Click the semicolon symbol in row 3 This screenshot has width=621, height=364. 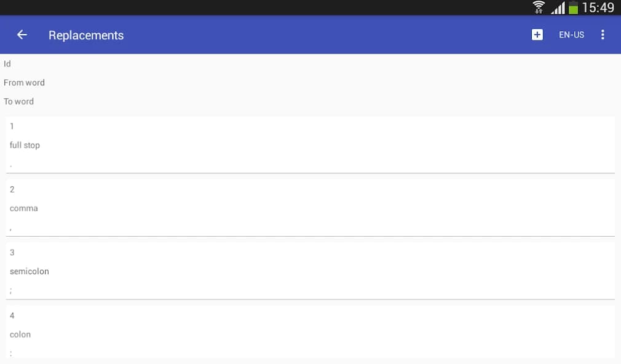(x=10, y=290)
